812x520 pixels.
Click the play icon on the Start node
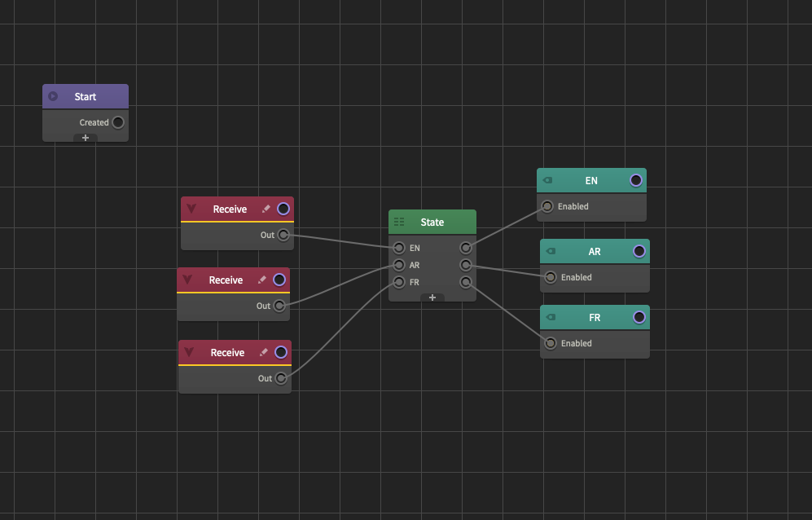click(52, 95)
